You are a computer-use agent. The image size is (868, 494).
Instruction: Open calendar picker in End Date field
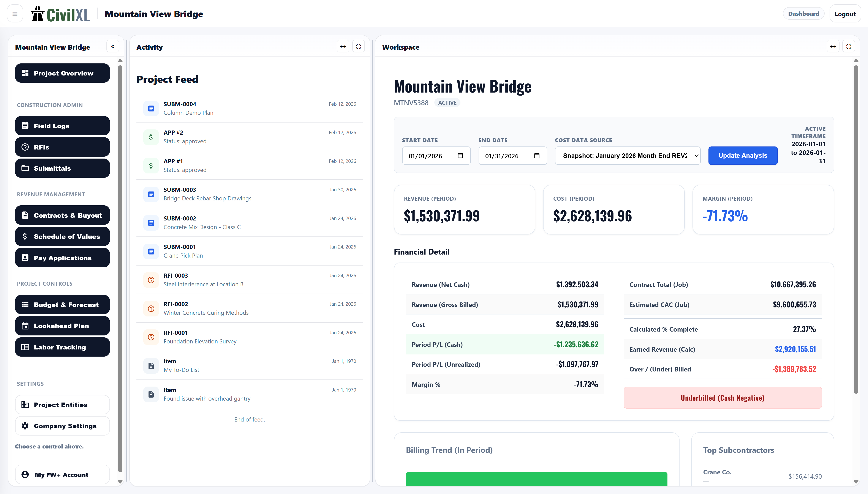[x=536, y=156]
